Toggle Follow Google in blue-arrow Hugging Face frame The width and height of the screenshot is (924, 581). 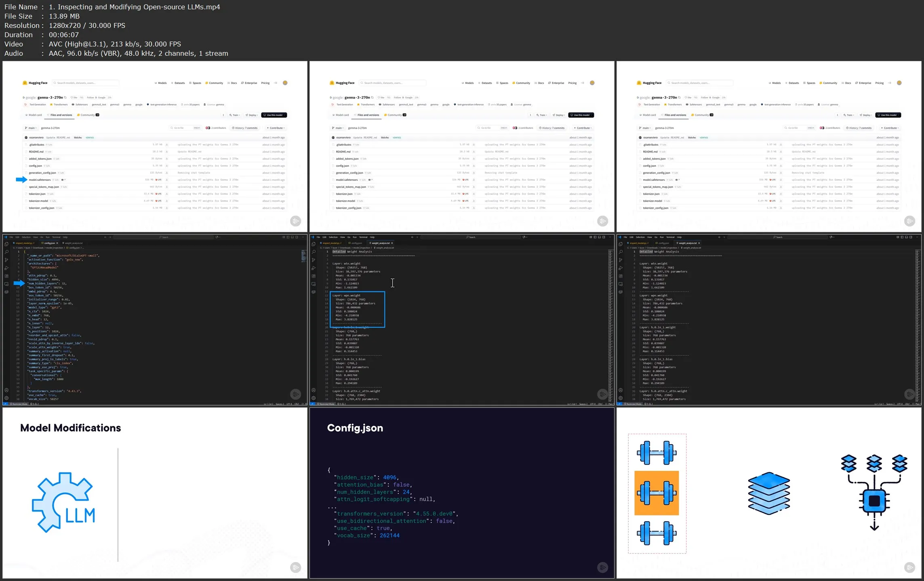tap(96, 98)
